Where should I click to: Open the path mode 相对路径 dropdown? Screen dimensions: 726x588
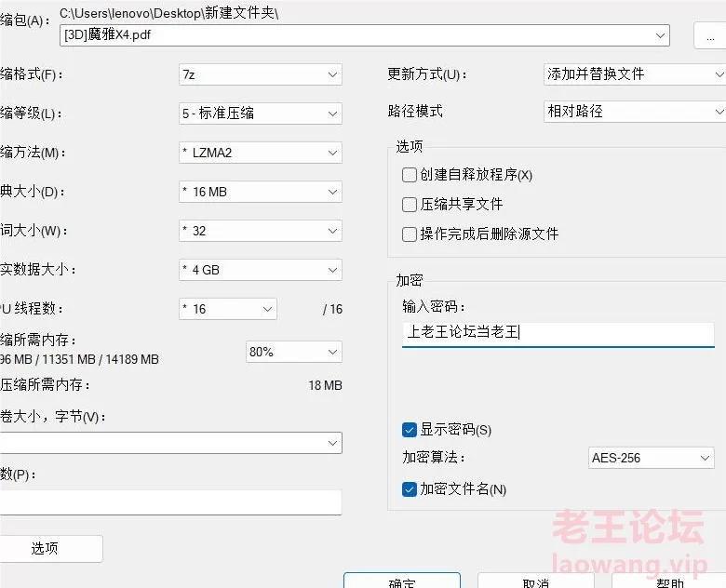[x=635, y=111]
